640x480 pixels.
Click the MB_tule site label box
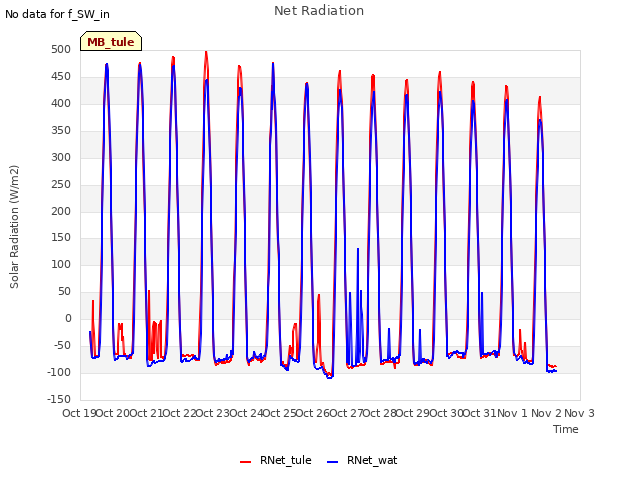[111, 41]
